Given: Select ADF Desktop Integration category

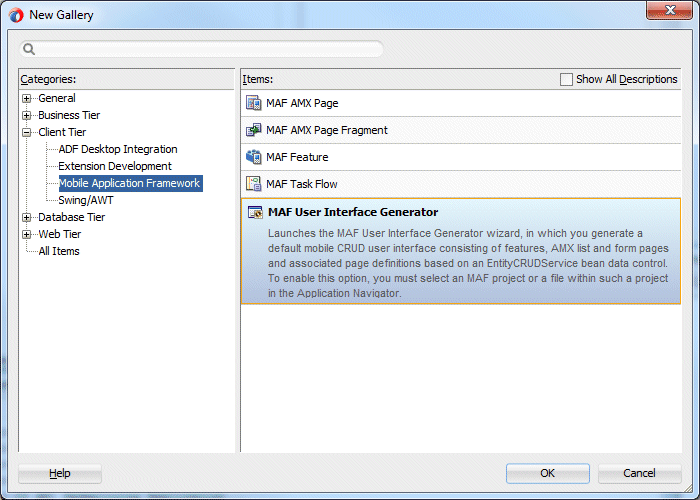Looking at the screenshot, I should click(x=118, y=149).
